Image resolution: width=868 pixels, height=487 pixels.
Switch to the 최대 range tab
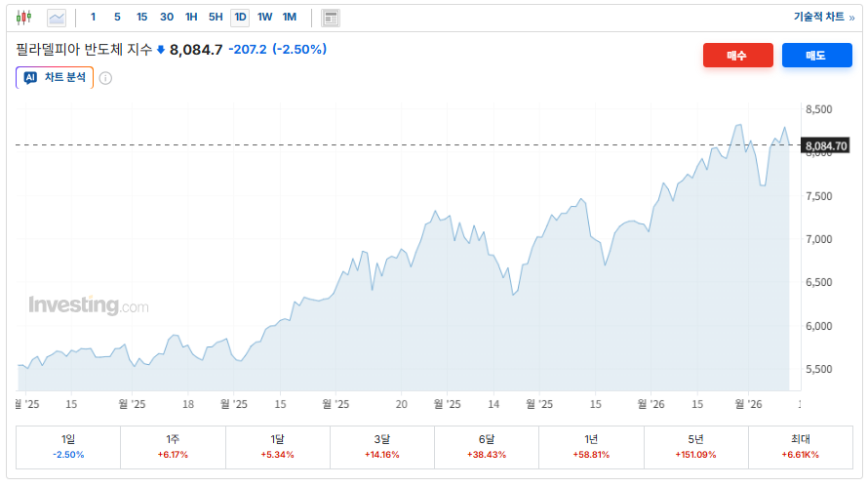point(801,447)
